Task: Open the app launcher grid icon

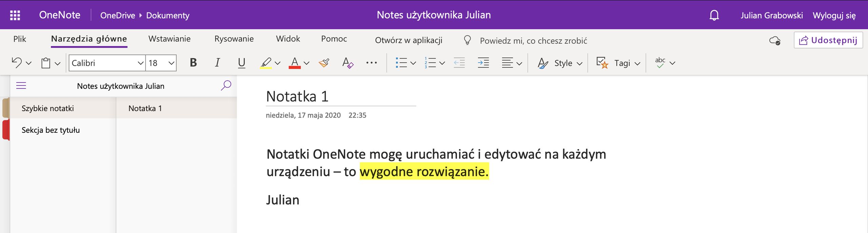Action: point(15,15)
